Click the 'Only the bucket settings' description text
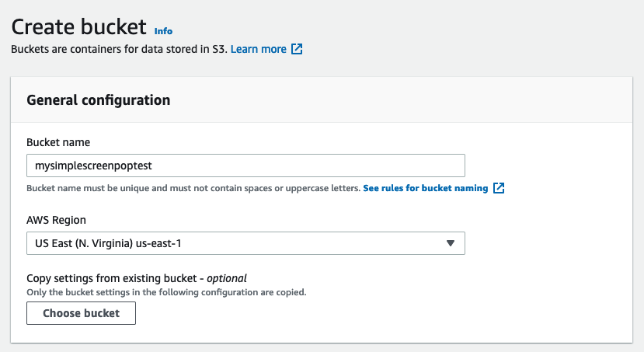644x352 pixels. (166, 292)
